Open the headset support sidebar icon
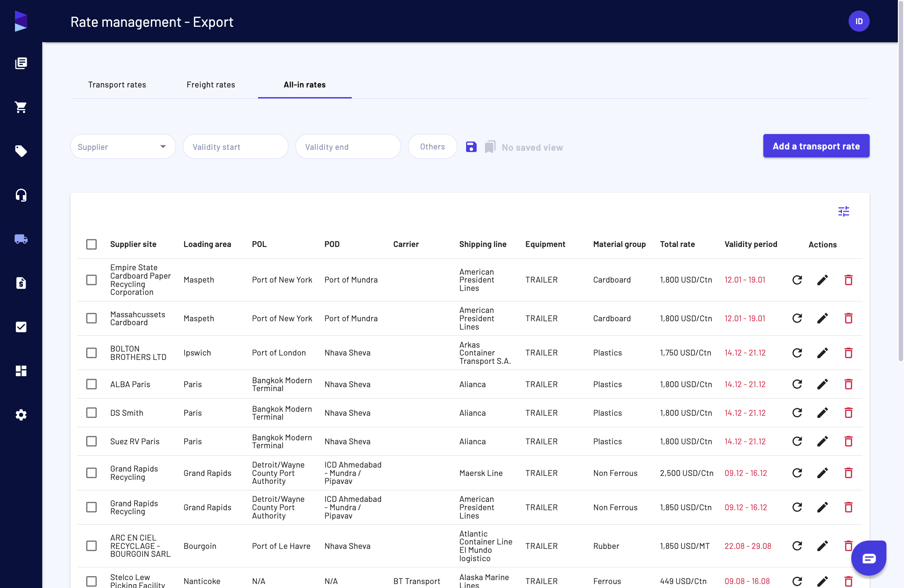This screenshot has width=904, height=588. [x=21, y=195]
